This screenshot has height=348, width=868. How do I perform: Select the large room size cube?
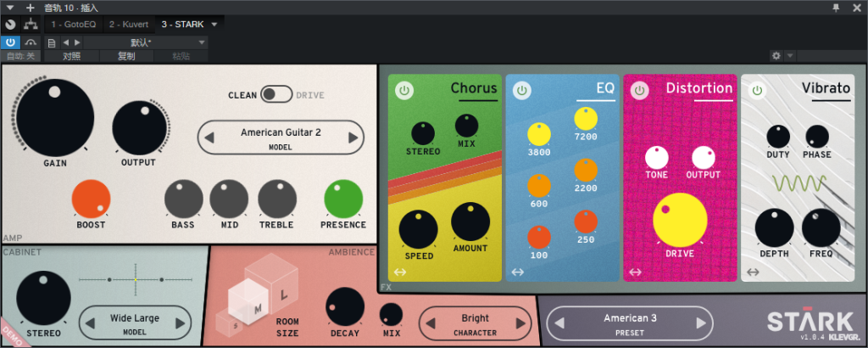[x=278, y=278]
